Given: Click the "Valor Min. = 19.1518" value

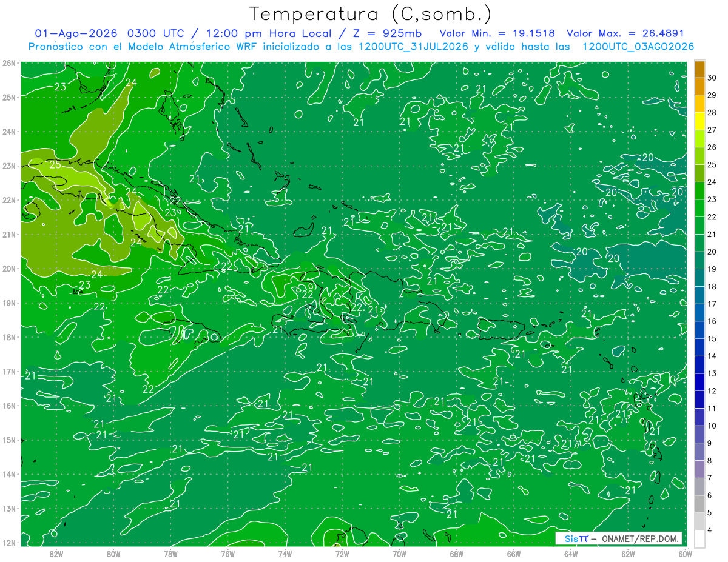Looking at the screenshot, I should pos(497,33).
